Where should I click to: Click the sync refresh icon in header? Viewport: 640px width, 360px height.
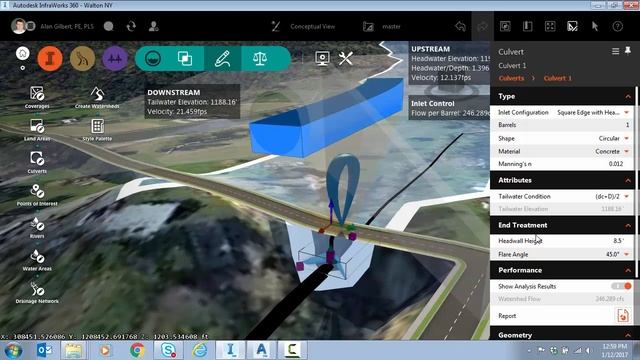tap(131, 26)
